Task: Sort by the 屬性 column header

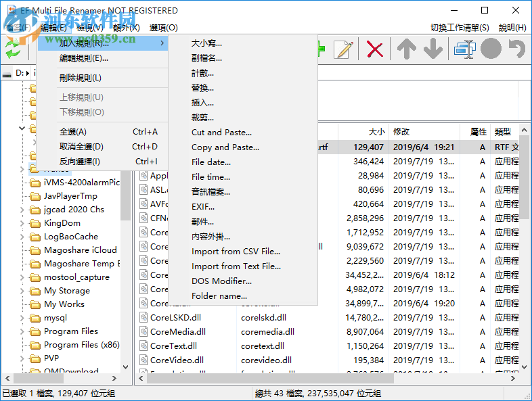Action: pyautogui.click(x=475, y=132)
